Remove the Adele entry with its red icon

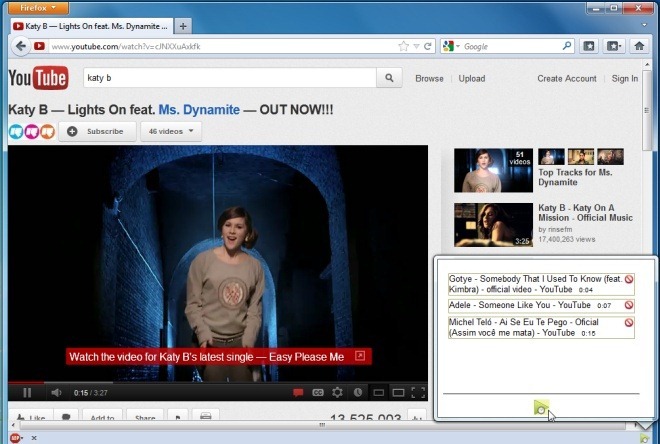(629, 305)
